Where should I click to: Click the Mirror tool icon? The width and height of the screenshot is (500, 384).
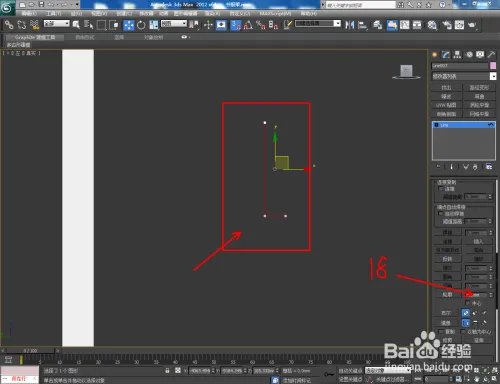(350, 25)
